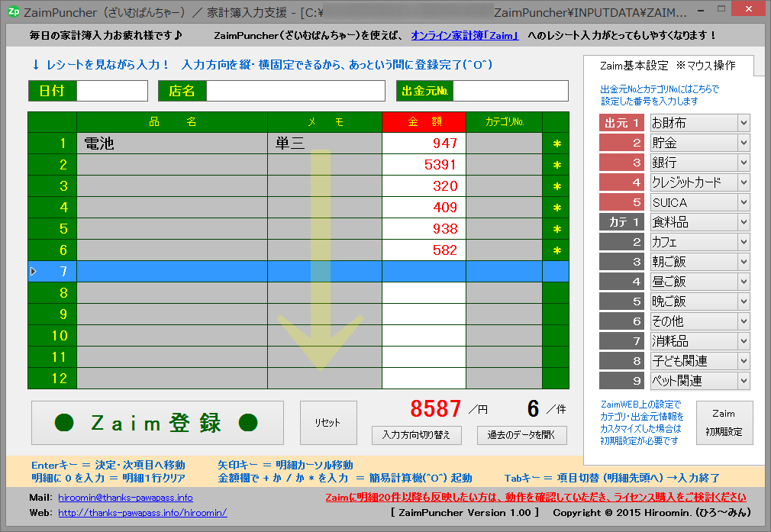Click the asterisk marker in row 1
This screenshot has height=532, width=771.
pos(556,143)
